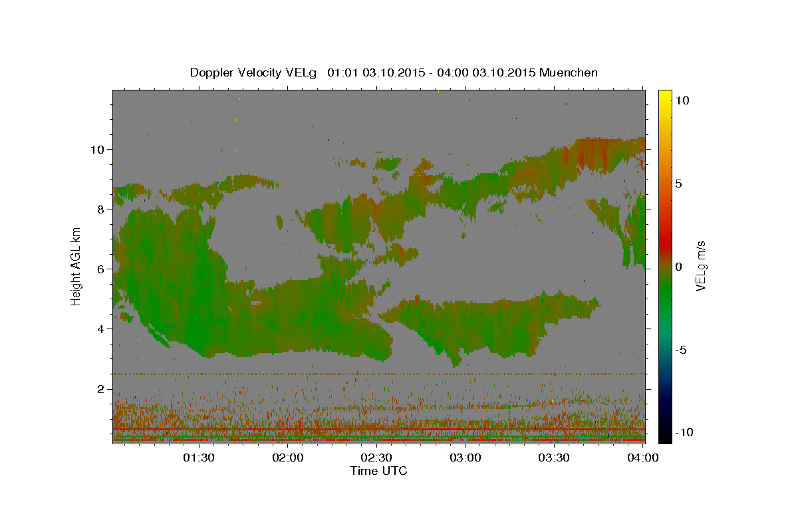
Task: Click the vertical velocity color bar
Action: click(x=665, y=266)
